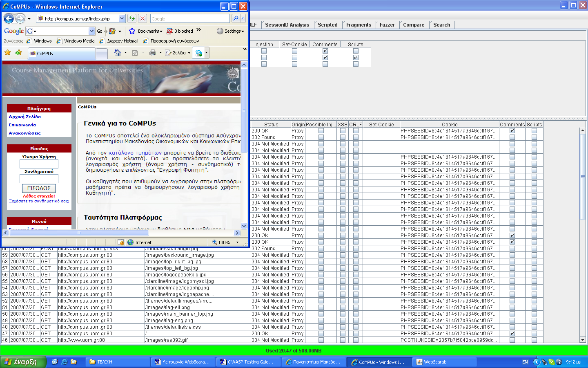588x368 pixels.
Task: Click the Internet zone globe in status bar
Action: click(x=131, y=242)
